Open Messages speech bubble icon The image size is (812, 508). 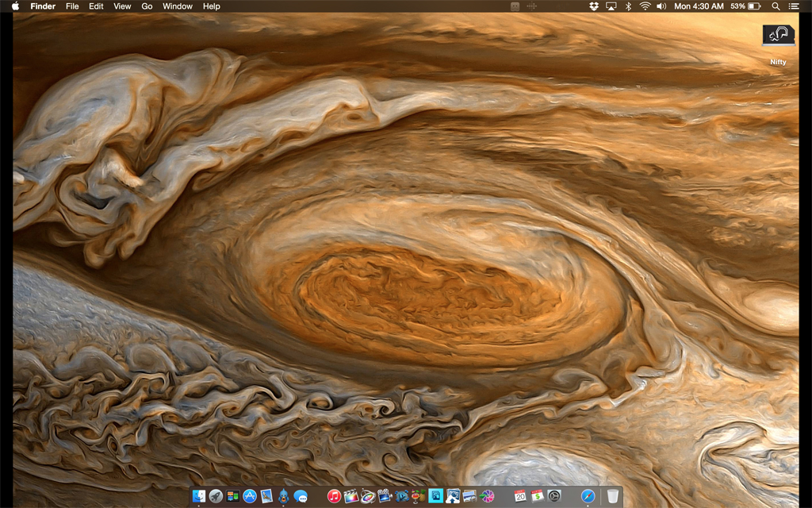point(301,496)
